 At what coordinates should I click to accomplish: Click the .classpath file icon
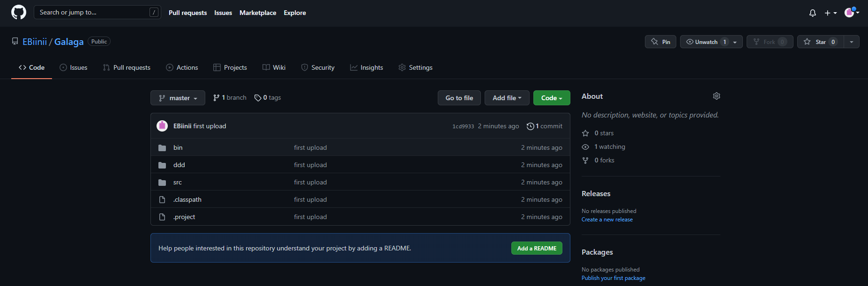click(x=162, y=199)
